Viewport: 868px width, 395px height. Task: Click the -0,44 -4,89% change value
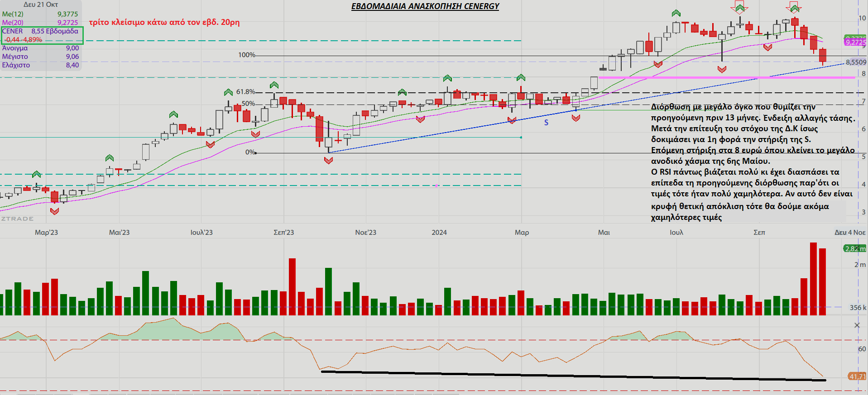[x=24, y=40]
